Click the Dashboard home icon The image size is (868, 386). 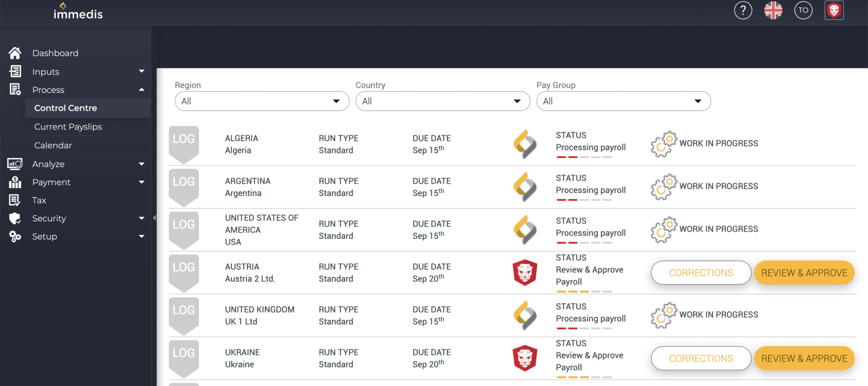click(x=15, y=53)
